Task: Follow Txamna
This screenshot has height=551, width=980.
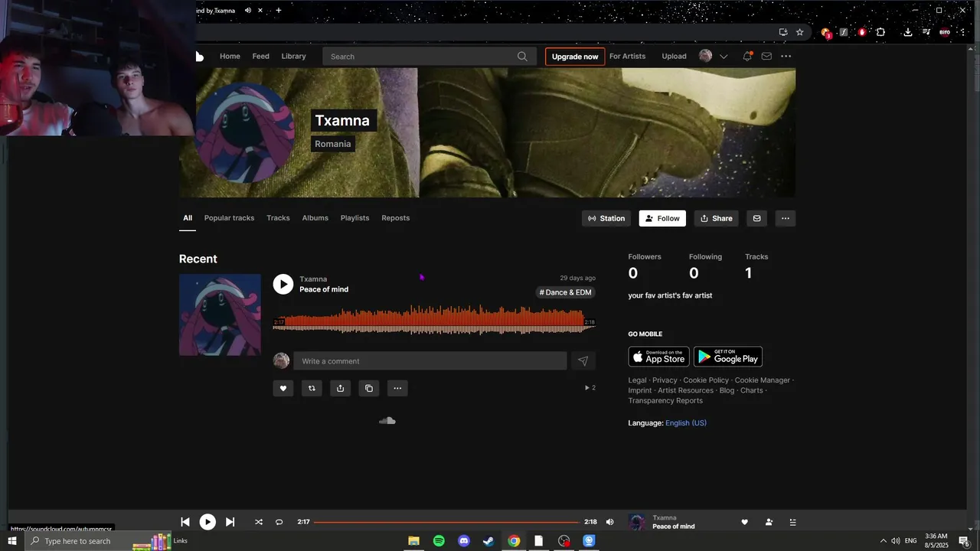Action: 662,218
